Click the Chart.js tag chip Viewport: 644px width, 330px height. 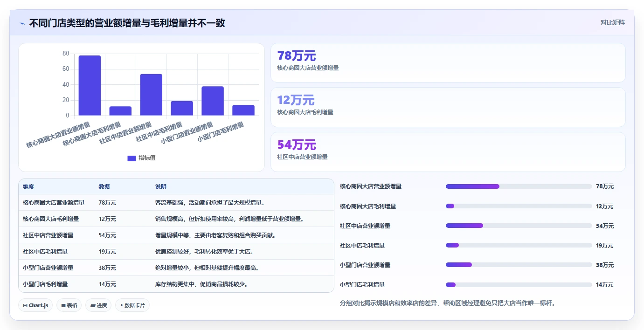35,305
